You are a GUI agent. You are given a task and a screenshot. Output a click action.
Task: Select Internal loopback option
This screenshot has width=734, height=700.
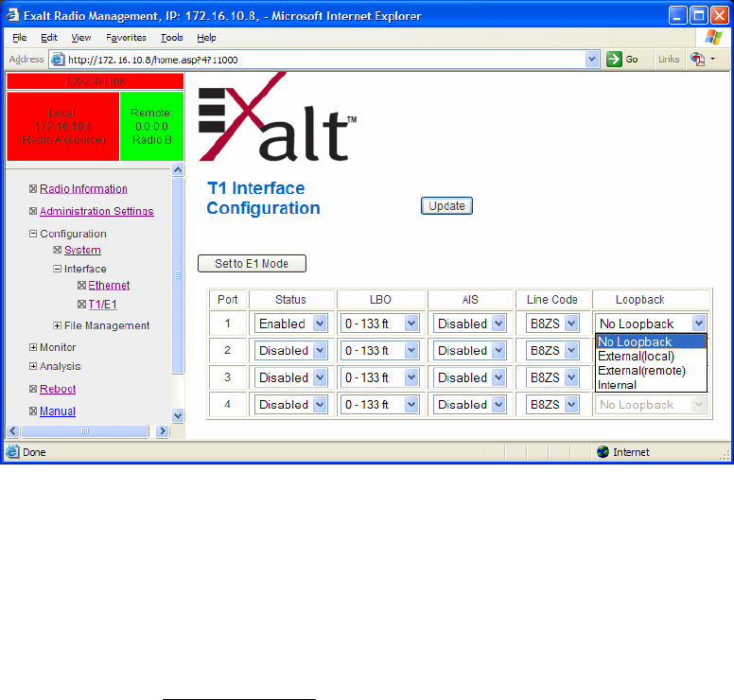(x=651, y=385)
